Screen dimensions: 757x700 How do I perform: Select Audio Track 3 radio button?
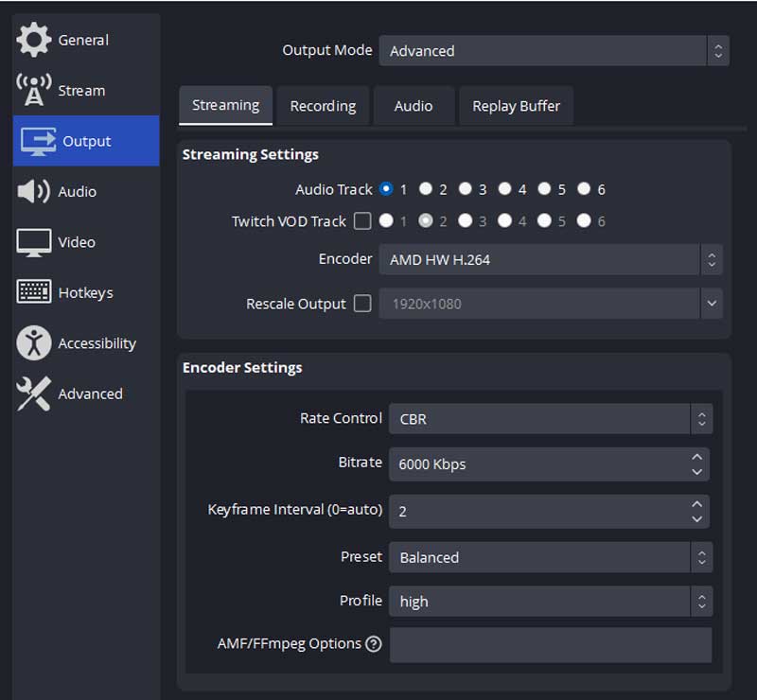pos(465,189)
